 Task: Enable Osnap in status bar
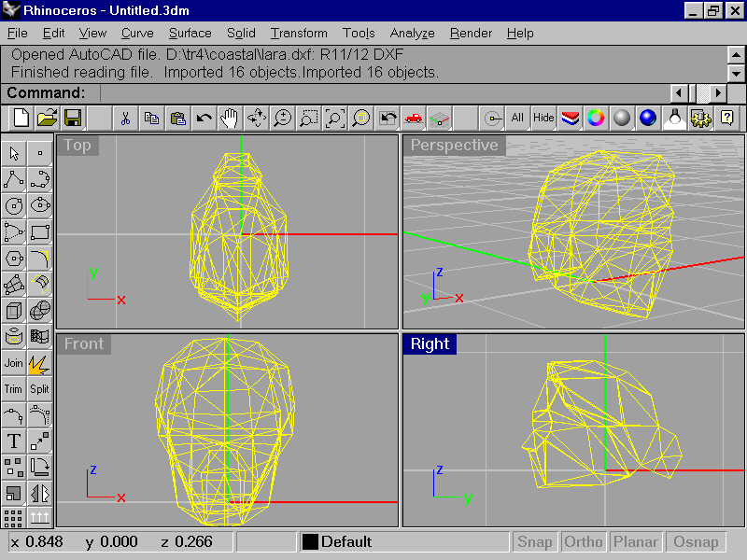point(696,542)
